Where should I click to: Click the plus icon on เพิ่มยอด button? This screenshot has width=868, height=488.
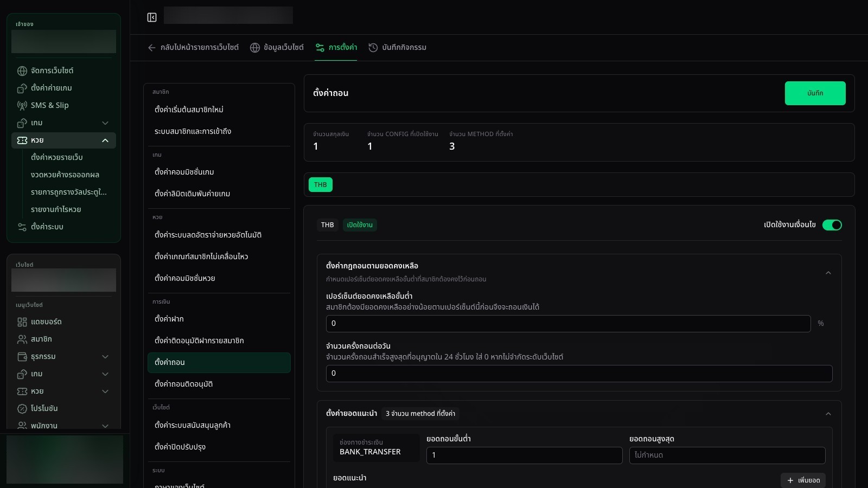coord(790,480)
